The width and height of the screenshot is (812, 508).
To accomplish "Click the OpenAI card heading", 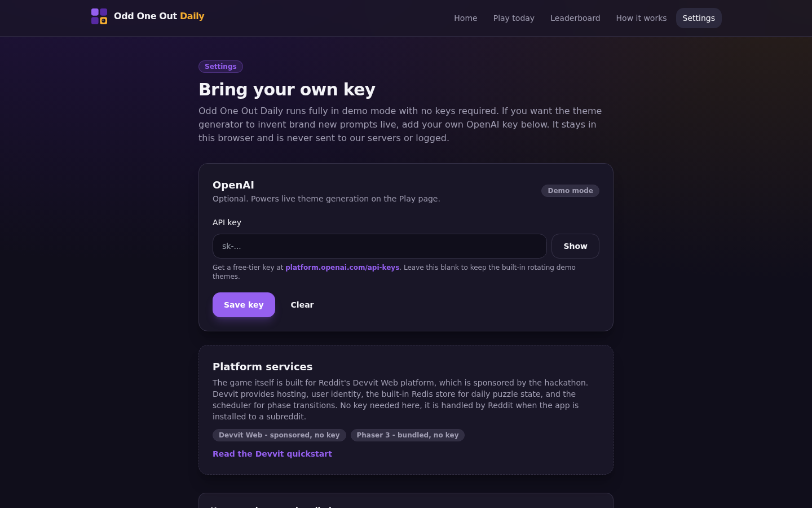I will [x=233, y=185].
